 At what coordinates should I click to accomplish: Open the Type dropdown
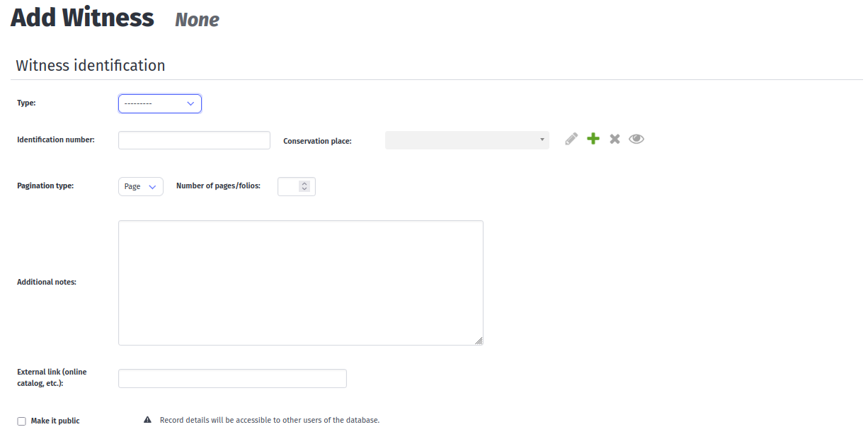point(159,103)
